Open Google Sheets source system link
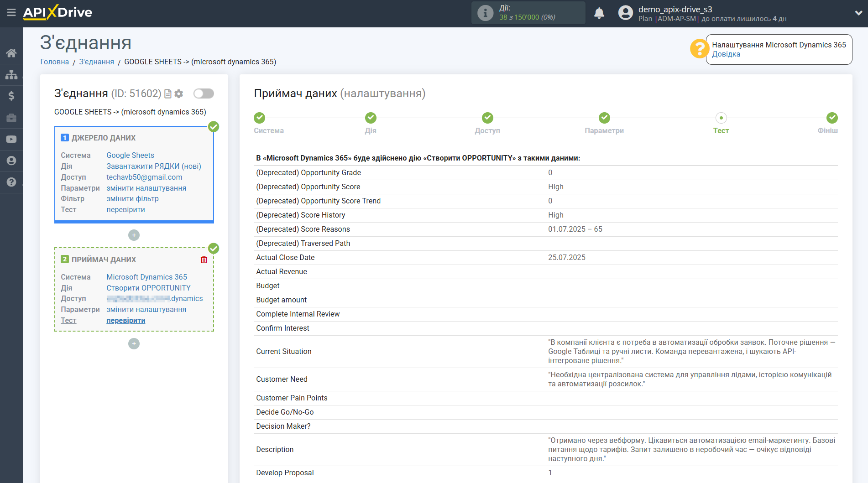Image resolution: width=868 pixels, height=483 pixels. click(x=130, y=155)
